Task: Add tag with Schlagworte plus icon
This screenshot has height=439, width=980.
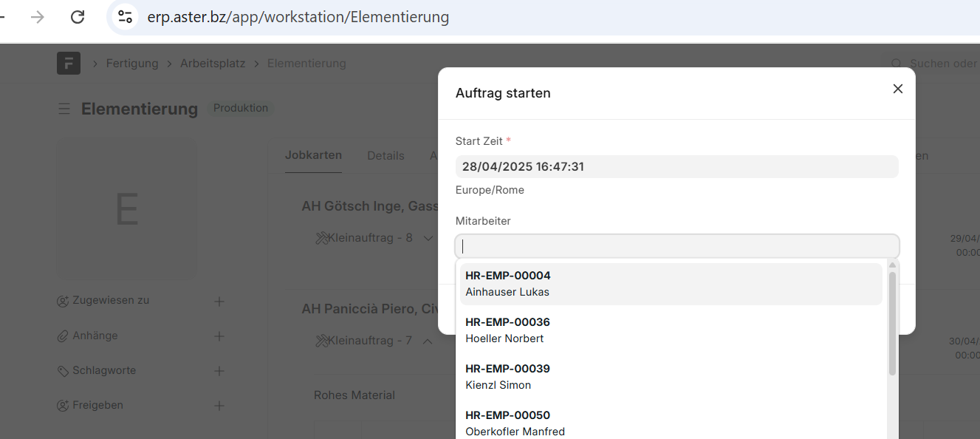Action: coord(219,371)
